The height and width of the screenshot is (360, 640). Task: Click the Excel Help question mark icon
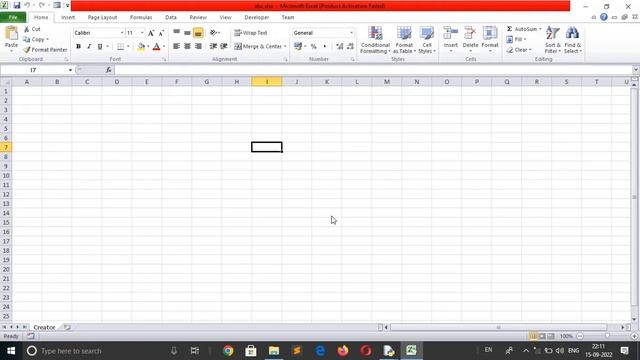pos(604,18)
